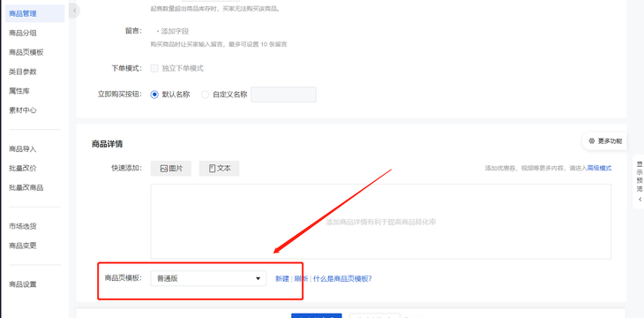Go to 素材中心

point(23,110)
